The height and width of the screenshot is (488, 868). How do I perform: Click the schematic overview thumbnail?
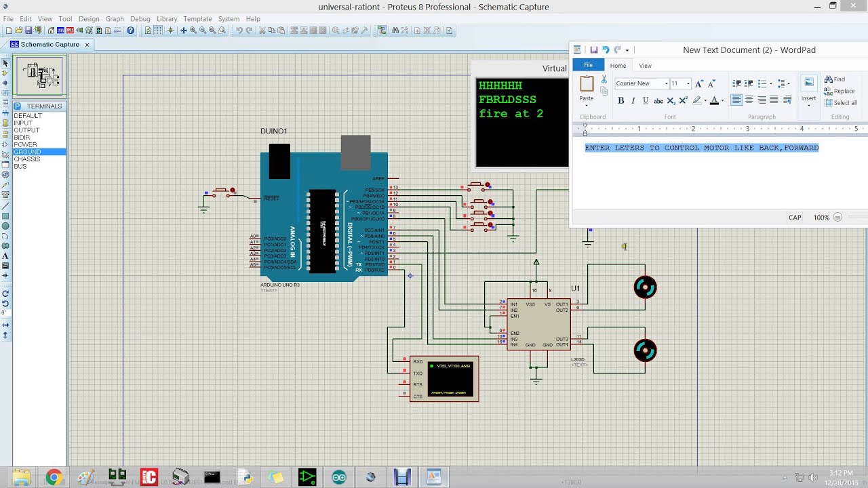[x=39, y=75]
